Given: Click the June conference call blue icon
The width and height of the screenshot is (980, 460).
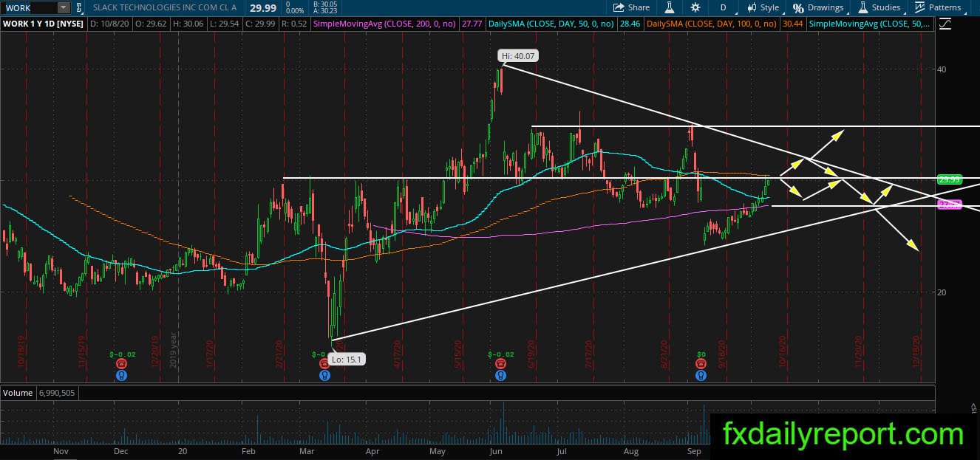Looking at the screenshot, I should tap(501, 375).
